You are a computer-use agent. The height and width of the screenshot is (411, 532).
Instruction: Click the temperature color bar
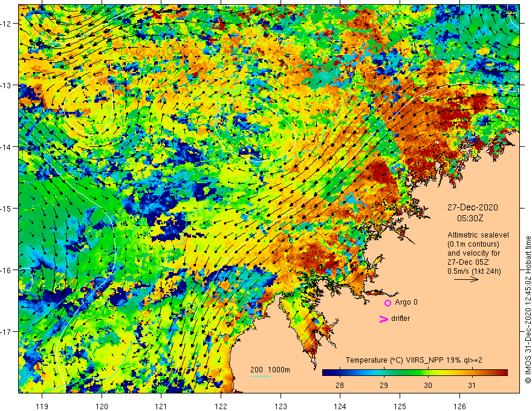point(415,373)
